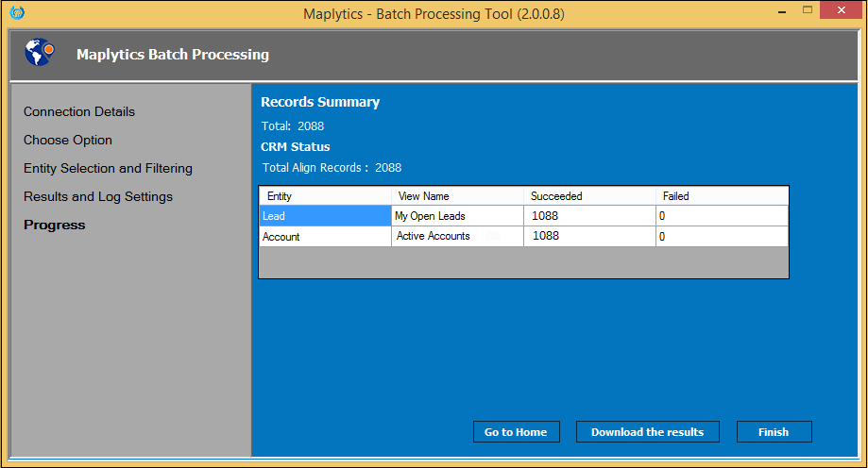Click the Total: 2088 text
The height and width of the screenshot is (468, 868).
point(293,126)
